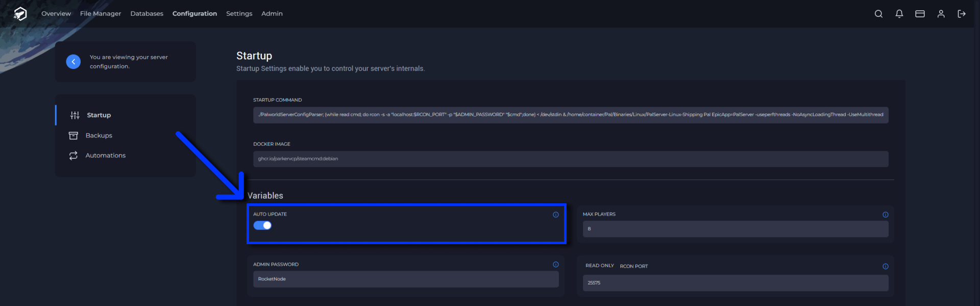Click the Admin Password field

coord(406,279)
